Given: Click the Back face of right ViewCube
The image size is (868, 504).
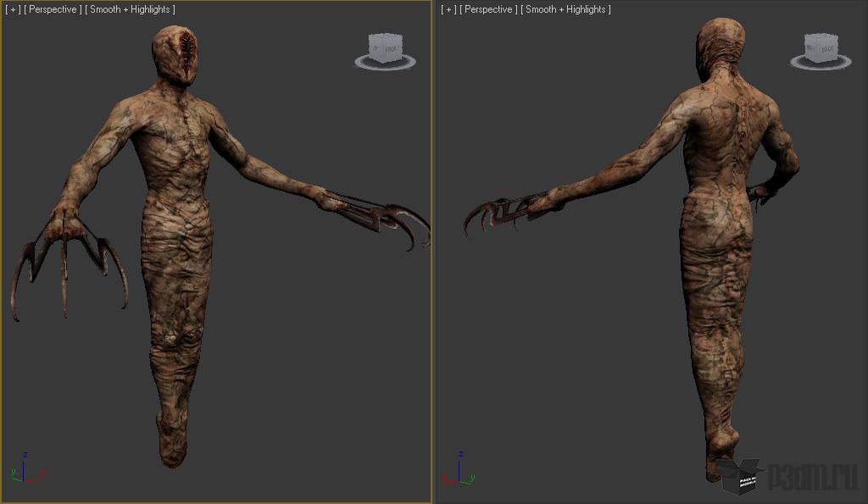Looking at the screenshot, I should [x=827, y=49].
